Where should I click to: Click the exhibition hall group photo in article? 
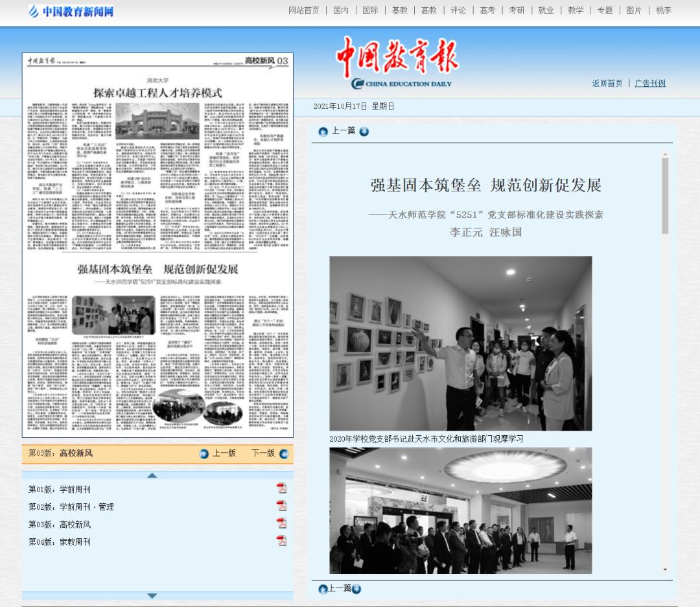click(x=461, y=510)
